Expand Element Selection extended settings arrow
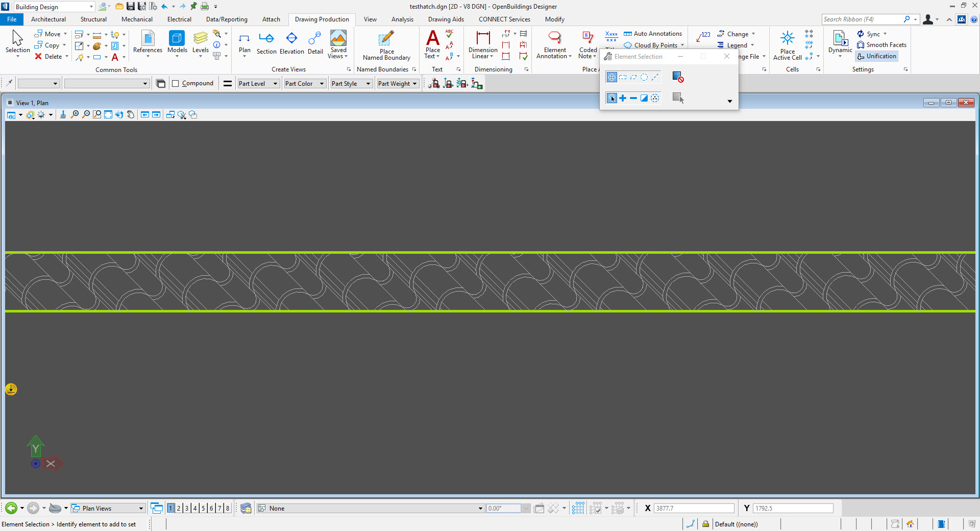The height and width of the screenshot is (531, 980). (x=730, y=101)
